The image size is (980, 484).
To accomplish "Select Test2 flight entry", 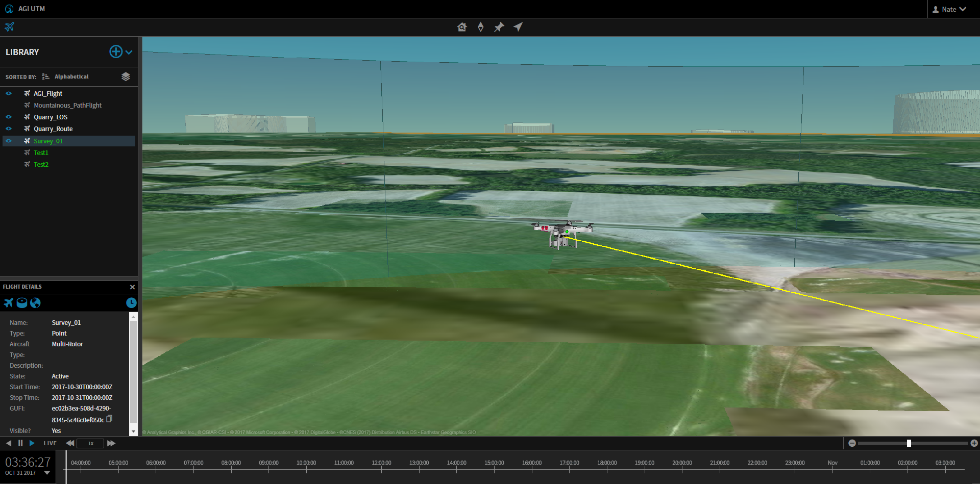I will (x=41, y=164).
